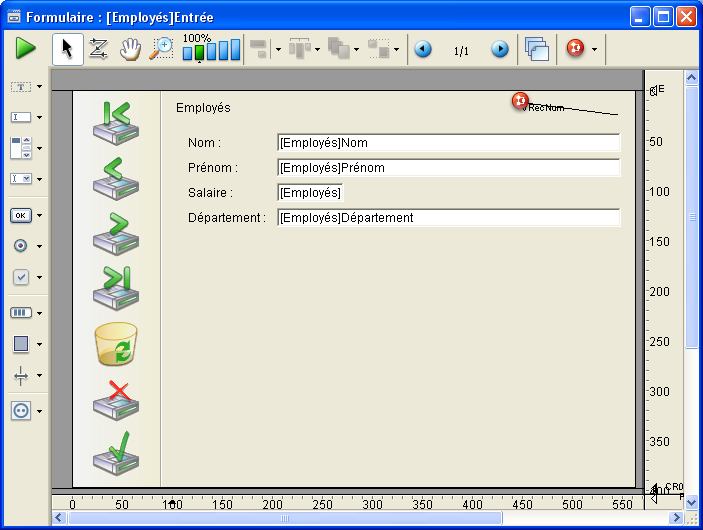Screen dimensions: 703x530
Task: Select the arrow selection tool
Action: coord(67,48)
